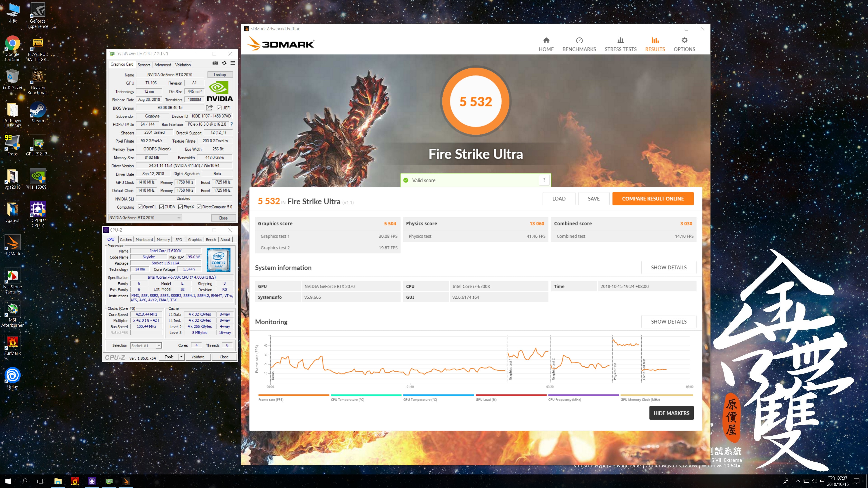
Task: Select the CPU Temperature legend bar
Action: [366, 395]
